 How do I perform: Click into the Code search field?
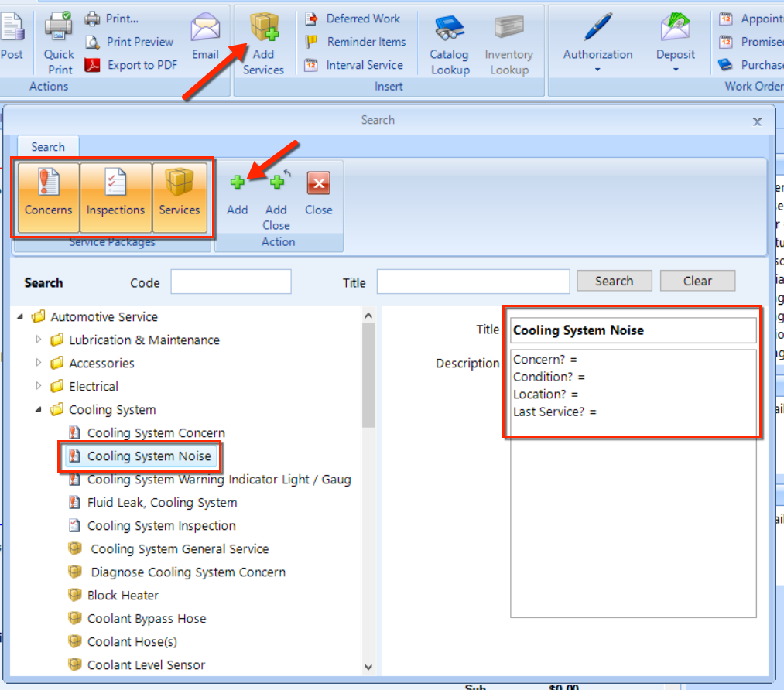(x=231, y=282)
